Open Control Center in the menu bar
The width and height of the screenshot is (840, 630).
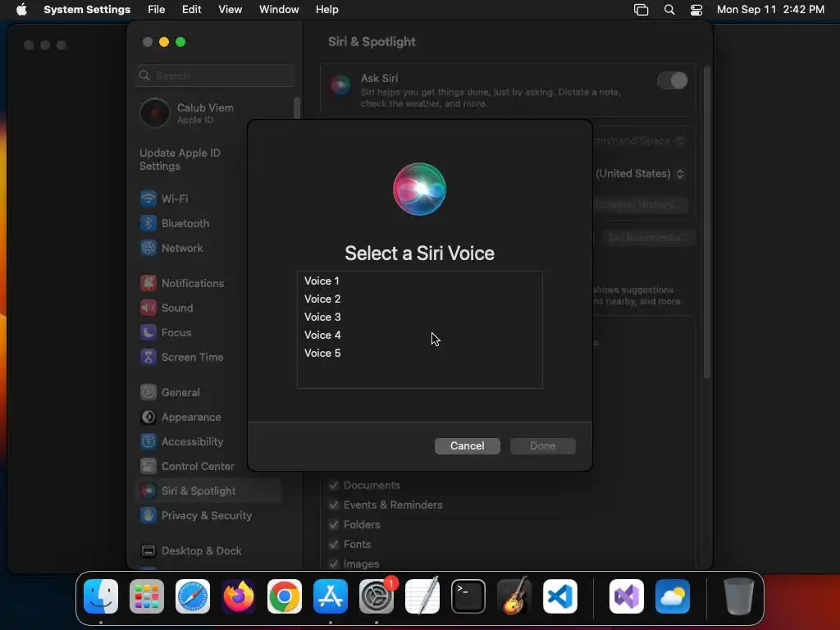[x=696, y=10]
